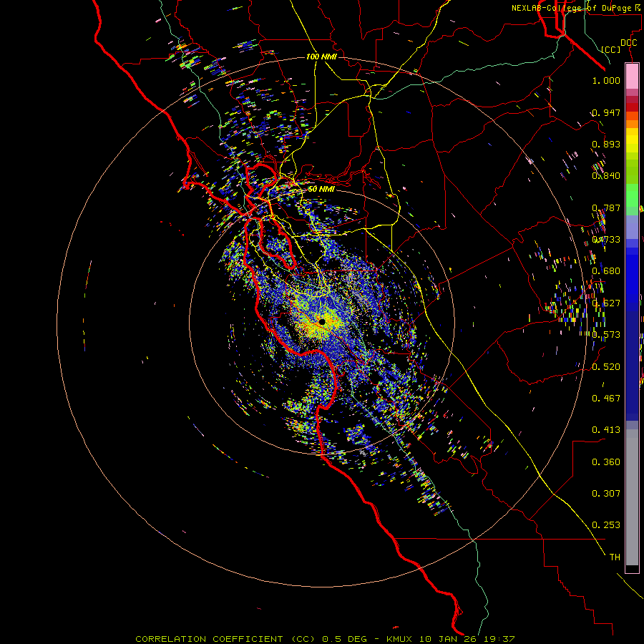Click the "100 NMI" range ring label
Viewport: 644px width, 644px height.
point(321,57)
